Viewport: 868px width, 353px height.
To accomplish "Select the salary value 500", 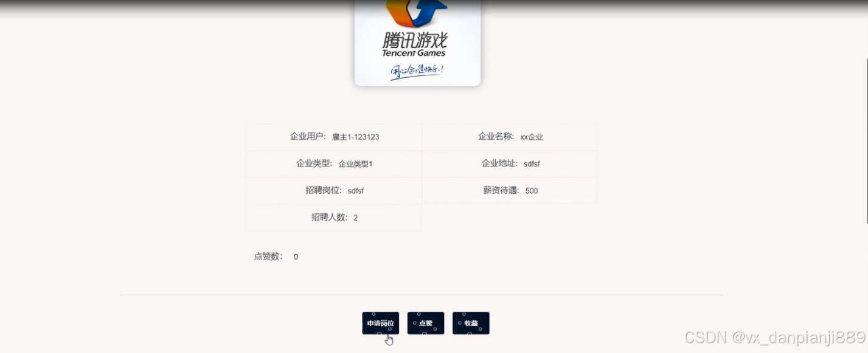I will tap(532, 191).
